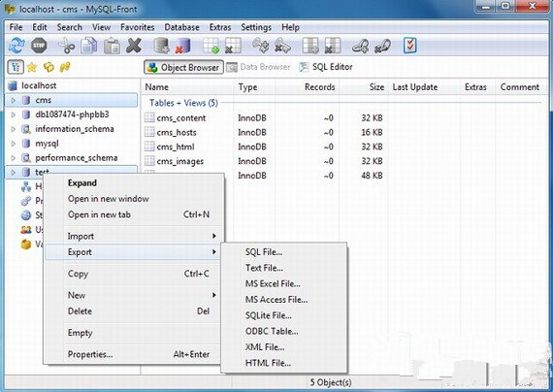Sort by the Name column header
The image size is (553, 392).
coord(187,87)
